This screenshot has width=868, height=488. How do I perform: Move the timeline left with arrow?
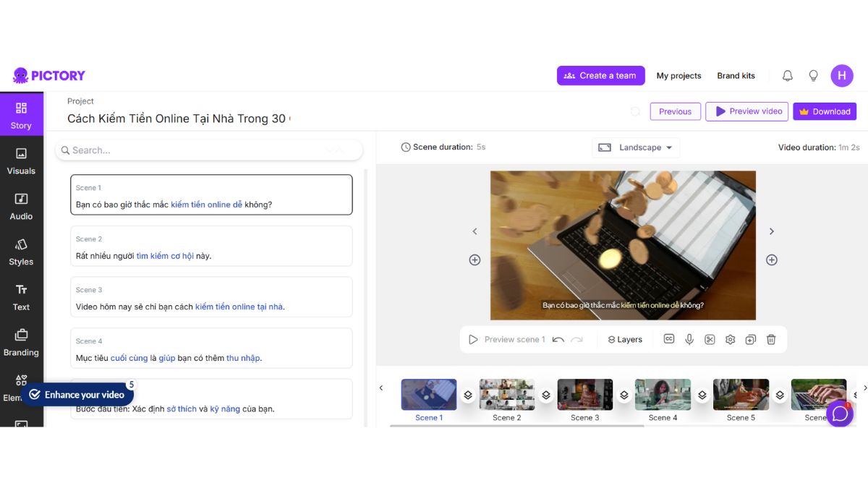pyautogui.click(x=381, y=388)
